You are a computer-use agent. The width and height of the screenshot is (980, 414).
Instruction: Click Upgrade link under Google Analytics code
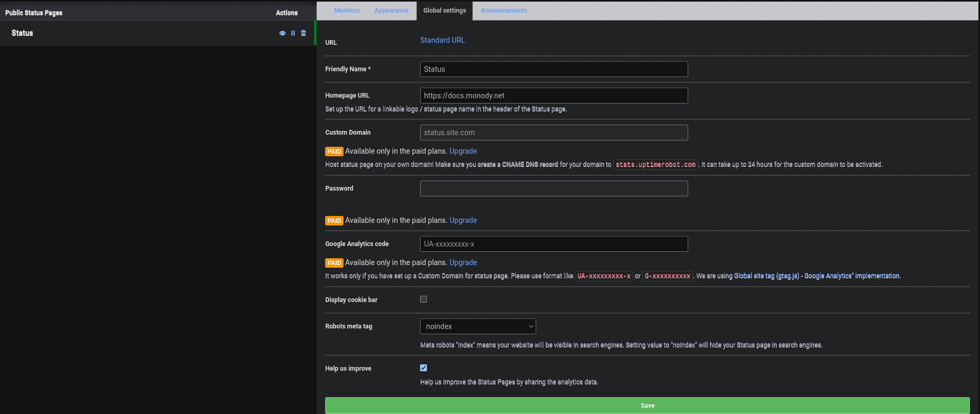coord(463,262)
